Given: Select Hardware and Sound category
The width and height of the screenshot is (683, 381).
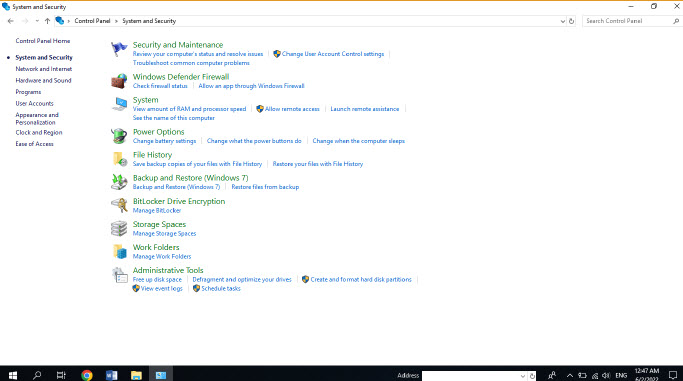Looking at the screenshot, I should pos(44,81).
